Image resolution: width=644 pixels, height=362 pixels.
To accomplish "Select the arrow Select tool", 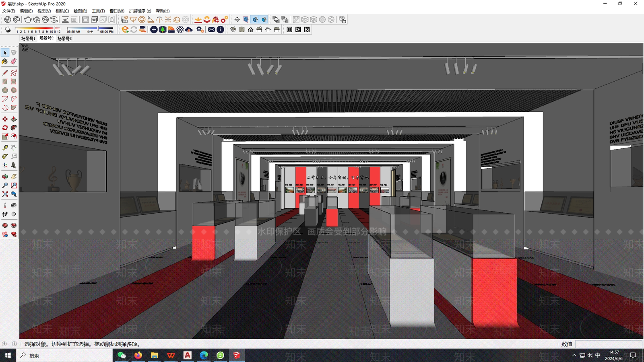I will [x=5, y=53].
